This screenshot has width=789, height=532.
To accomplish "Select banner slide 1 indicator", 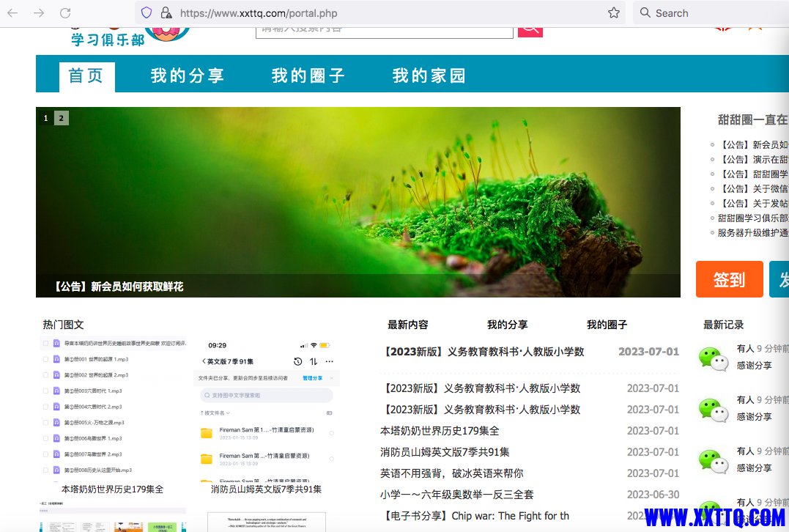I will click(46, 118).
